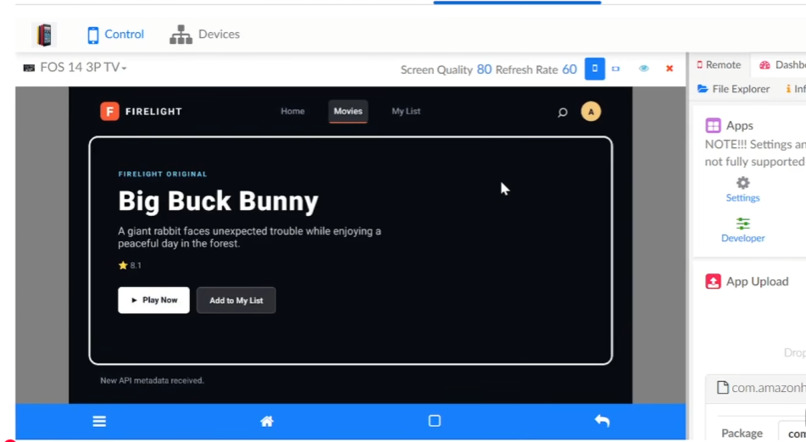
Task: Click New API metadata received text
Action: [x=152, y=380]
